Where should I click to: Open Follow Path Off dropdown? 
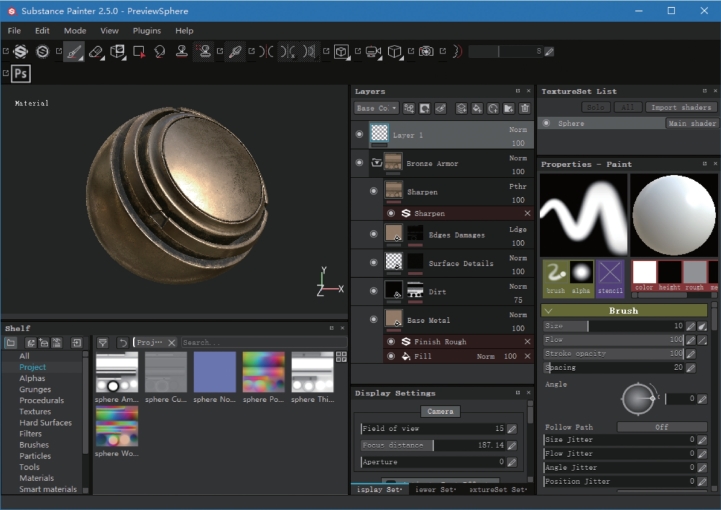662,427
